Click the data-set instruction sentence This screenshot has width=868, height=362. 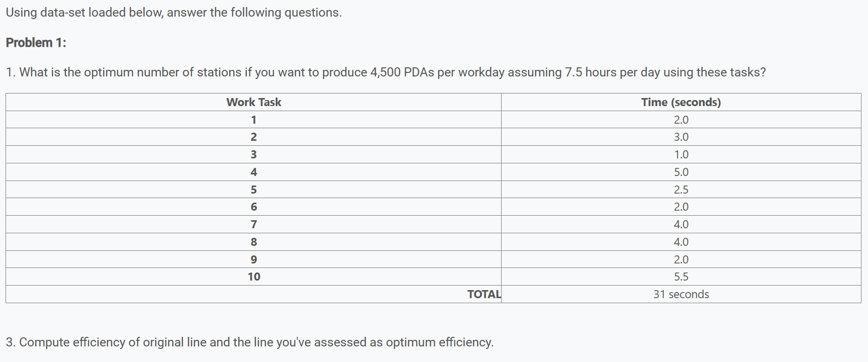point(174,13)
